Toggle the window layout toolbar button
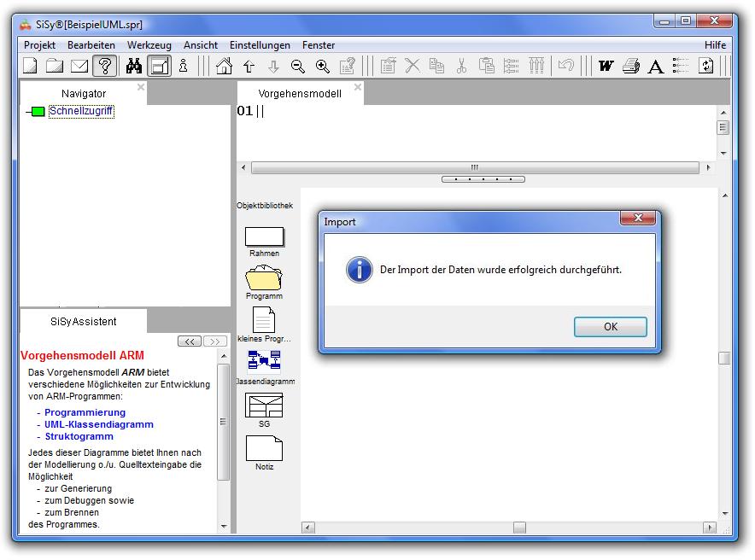This screenshot has width=755, height=560. 160,66
